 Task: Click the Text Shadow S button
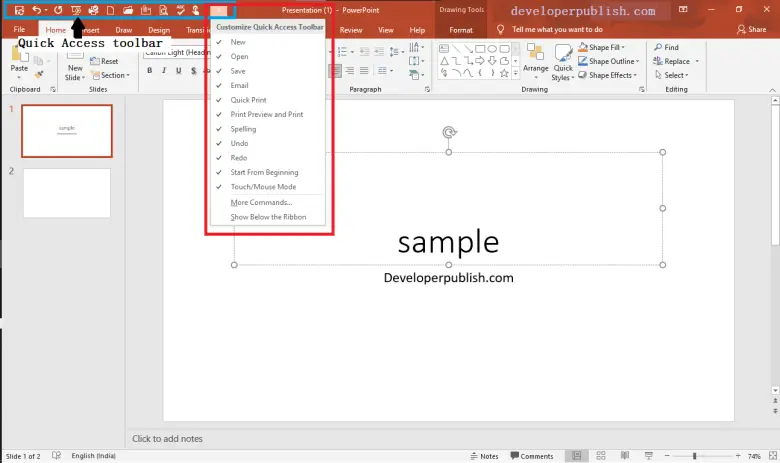tap(193, 71)
